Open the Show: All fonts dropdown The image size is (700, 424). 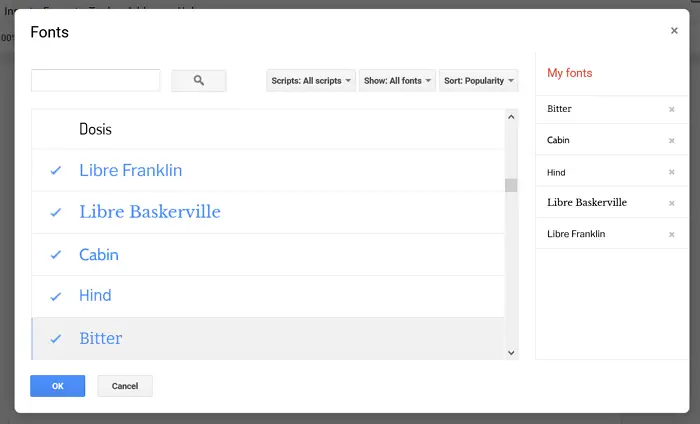[x=397, y=81]
